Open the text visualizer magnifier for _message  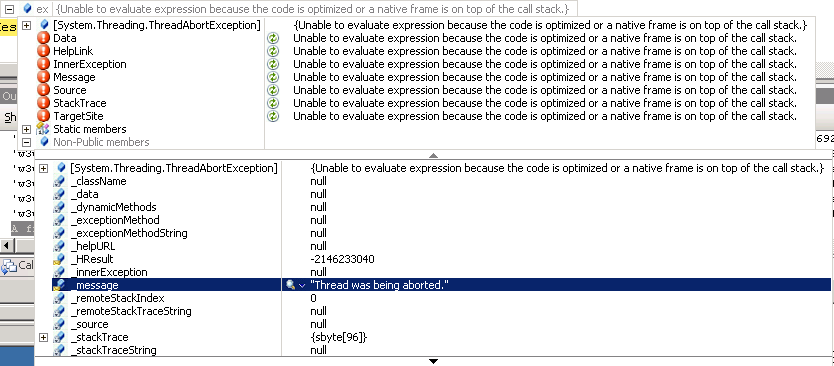[290, 285]
